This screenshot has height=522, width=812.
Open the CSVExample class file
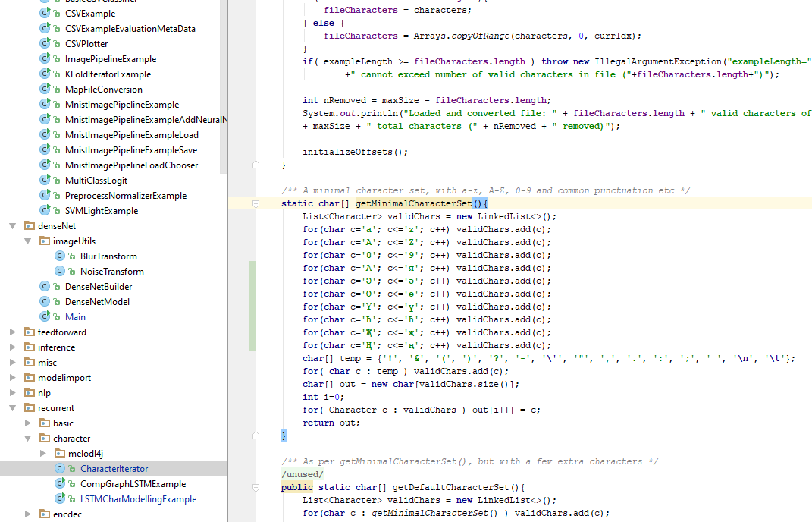pyautogui.click(x=90, y=14)
